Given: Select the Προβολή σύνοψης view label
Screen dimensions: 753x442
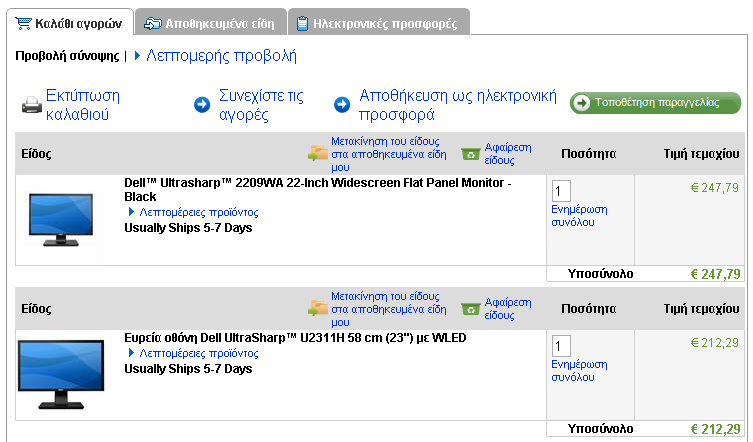Looking at the screenshot, I should 67,56.
